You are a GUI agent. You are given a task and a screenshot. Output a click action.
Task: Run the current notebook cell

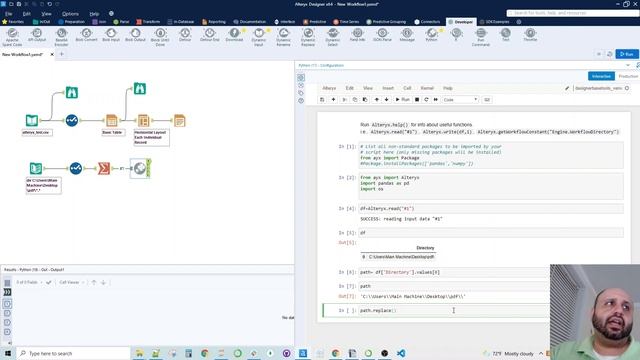[x=402, y=100]
